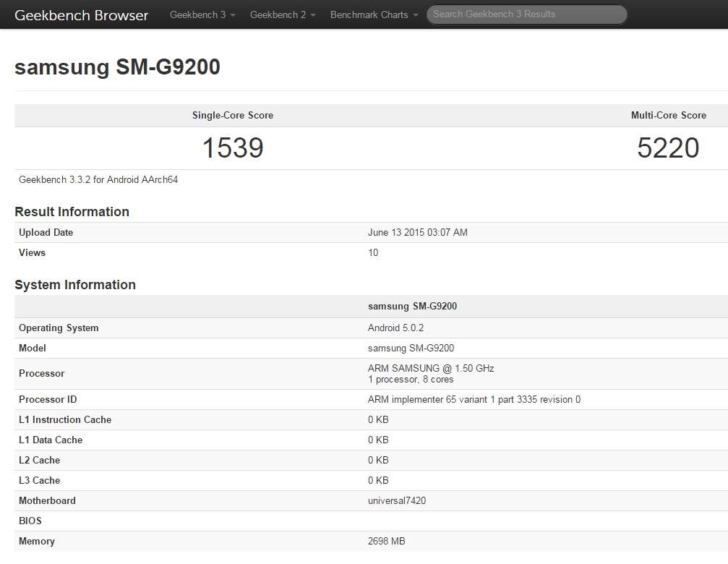Click the Multi-Core Score header
The width and height of the screenshot is (728, 564).
click(669, 115)
